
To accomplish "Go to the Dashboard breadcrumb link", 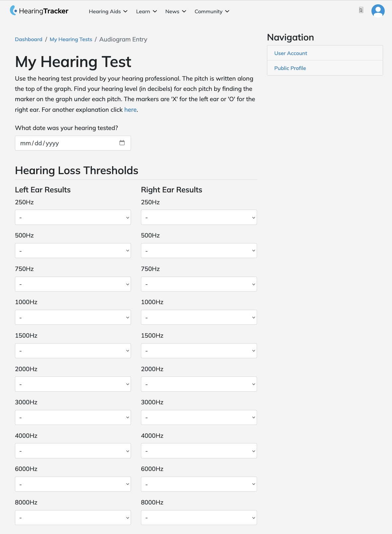I will coord(29,39).
